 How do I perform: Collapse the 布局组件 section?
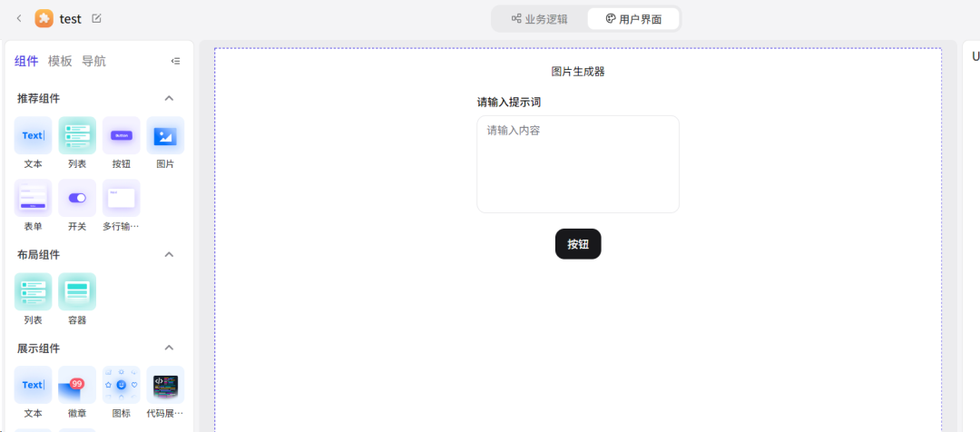[x=169, y=254]
